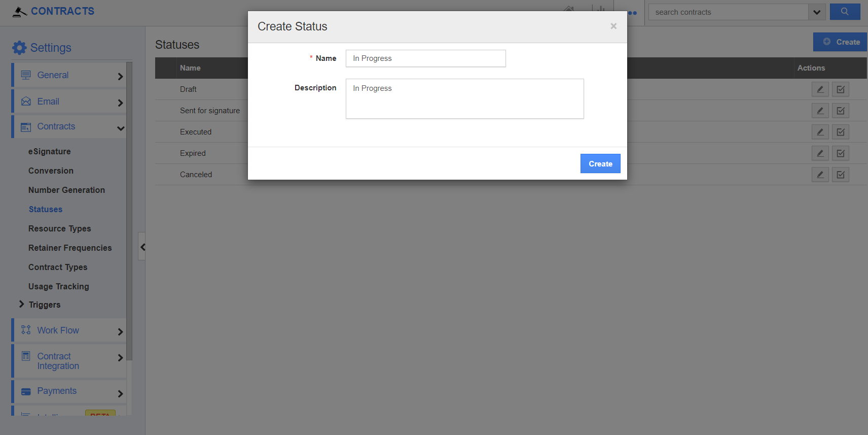Click the edit pencil for Executed status
868x435 pixels.
[x=820, y=132]
